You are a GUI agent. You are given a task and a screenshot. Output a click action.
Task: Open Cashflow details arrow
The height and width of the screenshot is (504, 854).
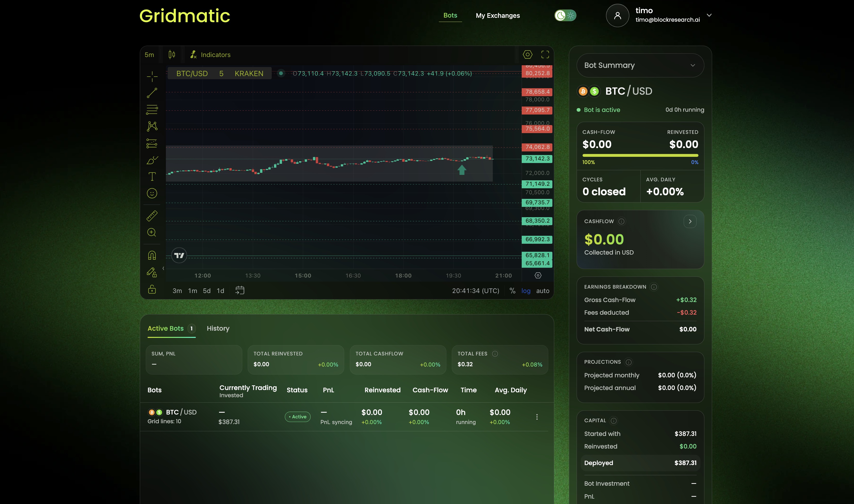click(x=690, y=221)
